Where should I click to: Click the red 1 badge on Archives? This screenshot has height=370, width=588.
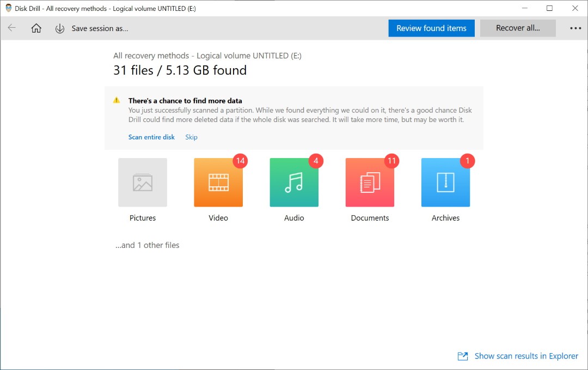[468, 161]
